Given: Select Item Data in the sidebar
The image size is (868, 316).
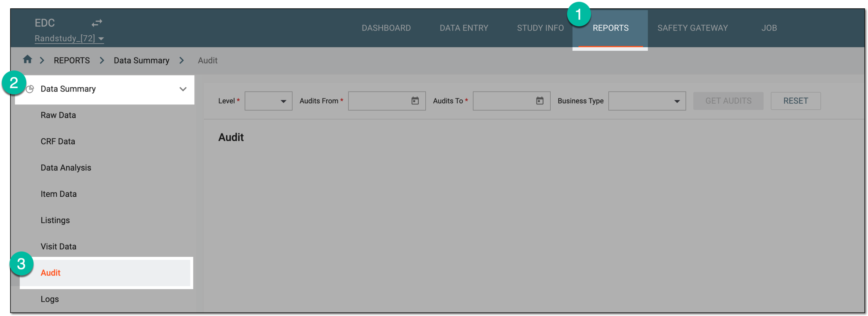Looking at the screenshot, I should (x=58, y=194).
